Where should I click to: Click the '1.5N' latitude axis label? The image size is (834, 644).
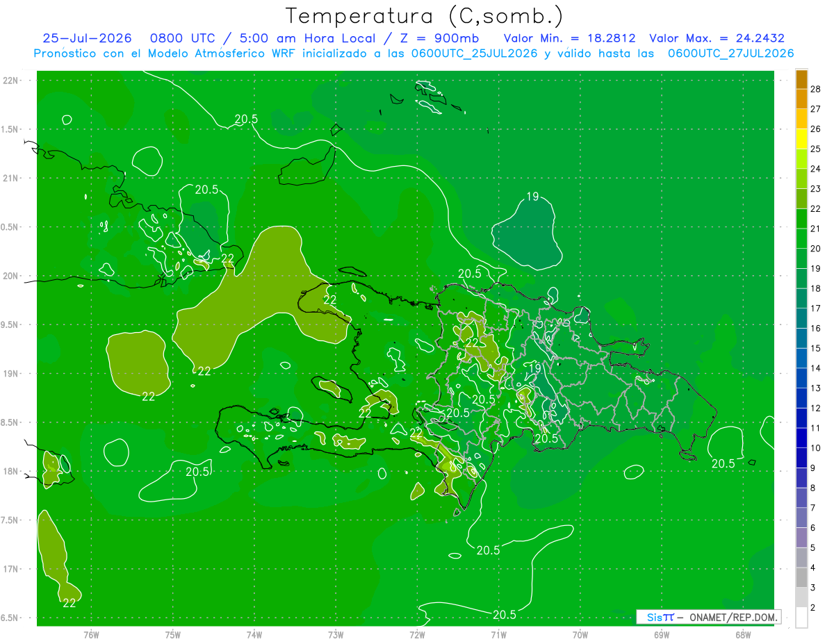pyautogui.click(x=10, y=129)
